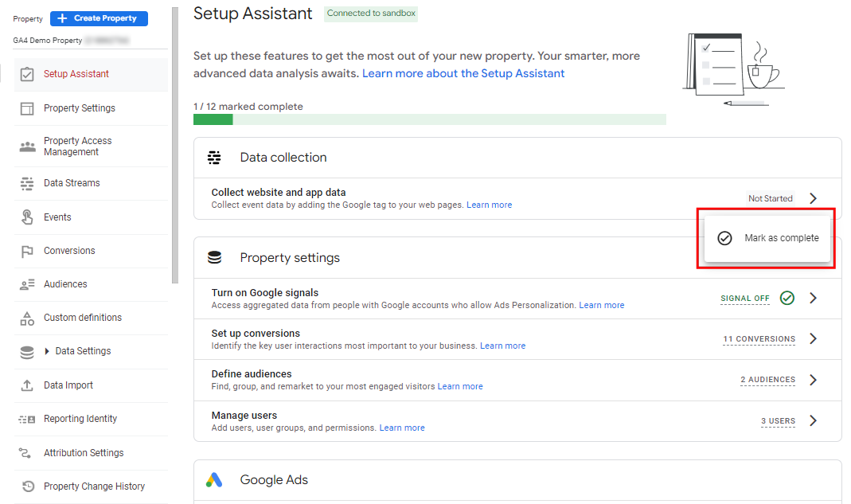This screenshot has height=504, width=851.
Task: Click Learn more under Set up conversions
Action: [x=502, y=346]
